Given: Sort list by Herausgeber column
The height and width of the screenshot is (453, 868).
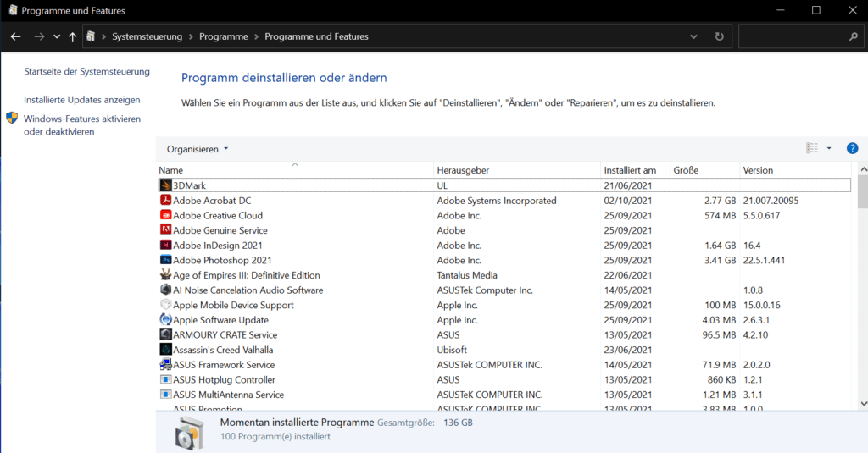Looking at the screenshot, I should (x=463, y=170).
